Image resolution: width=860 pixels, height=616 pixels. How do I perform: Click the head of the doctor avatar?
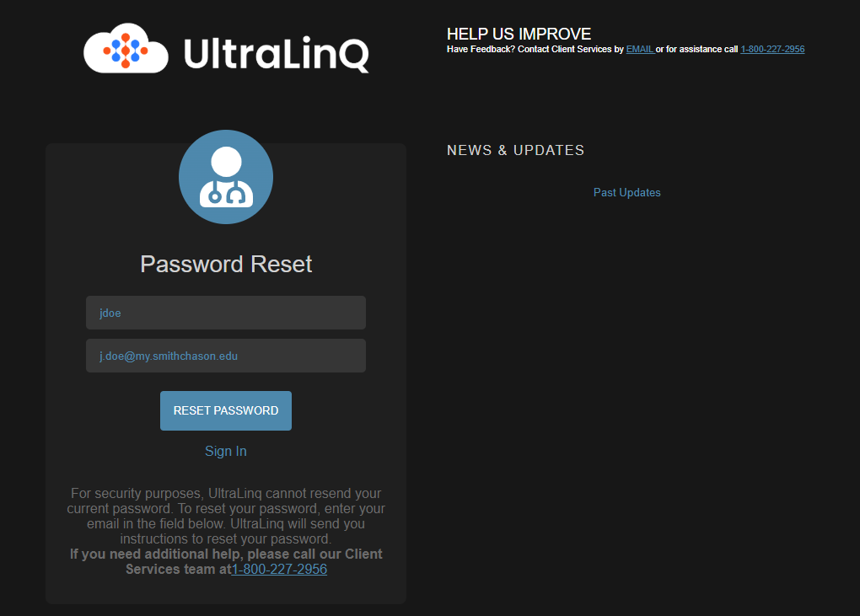(x=227, y=162)
